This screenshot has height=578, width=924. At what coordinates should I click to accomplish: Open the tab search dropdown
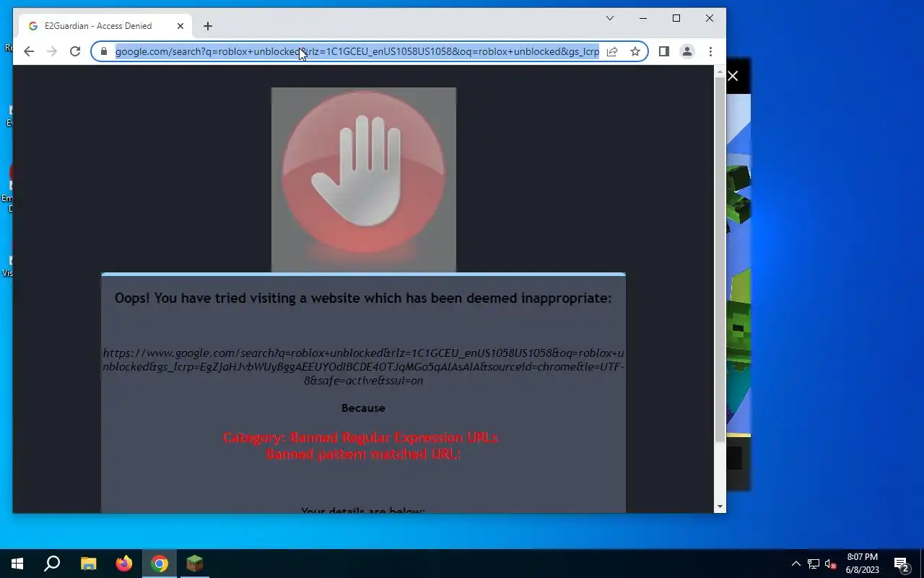pos(610,18)
